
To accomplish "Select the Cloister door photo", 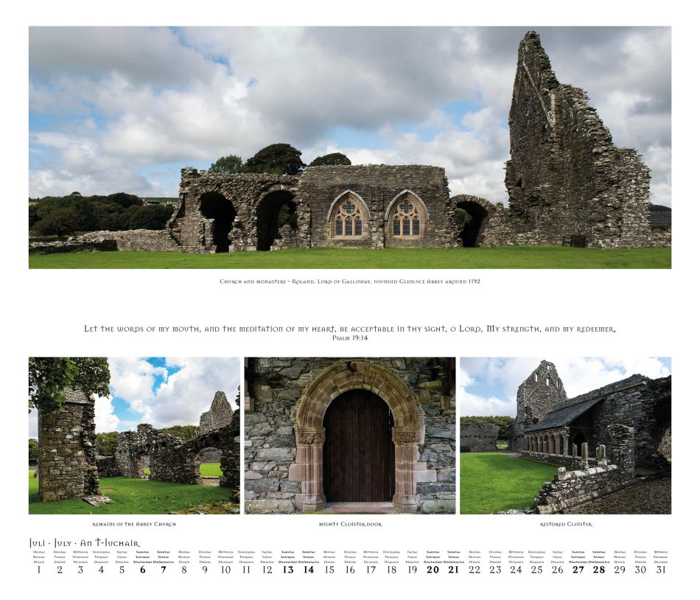I will click(x=349, y=435).
